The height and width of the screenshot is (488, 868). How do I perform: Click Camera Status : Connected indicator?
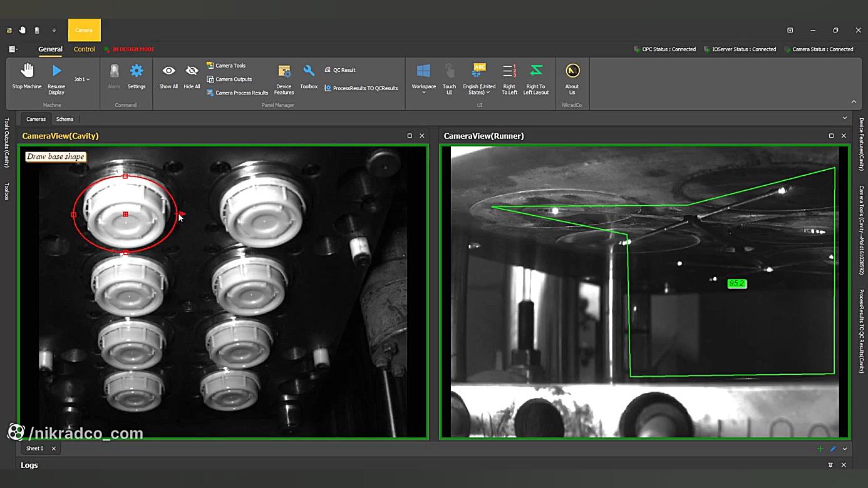[x=819, y=49]
